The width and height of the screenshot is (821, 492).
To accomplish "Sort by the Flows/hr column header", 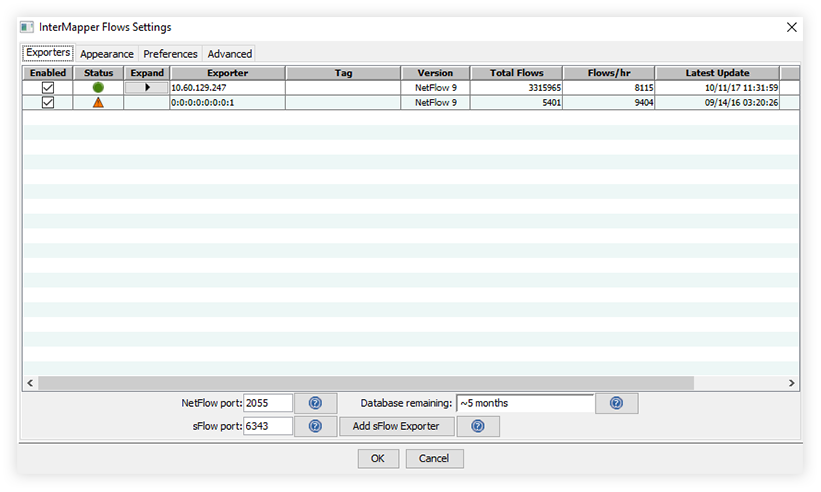I will pos(609,73).
